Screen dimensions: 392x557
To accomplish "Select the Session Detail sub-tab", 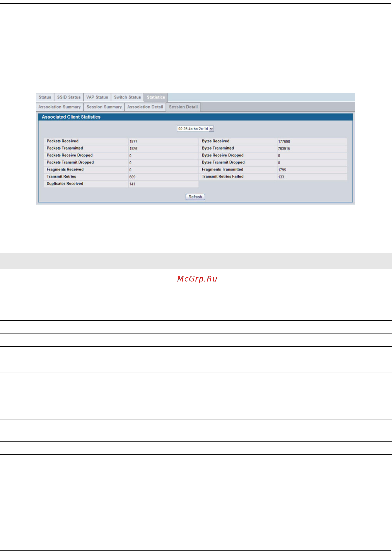I will pos(183,107).
